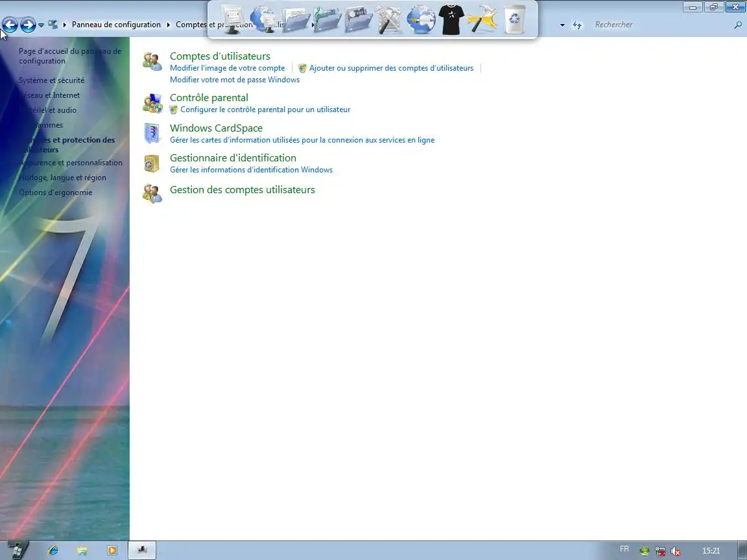This screenshot has width=747, height=560.
Task: Open the computer monitor dock icon
Action: pos(233,19)
